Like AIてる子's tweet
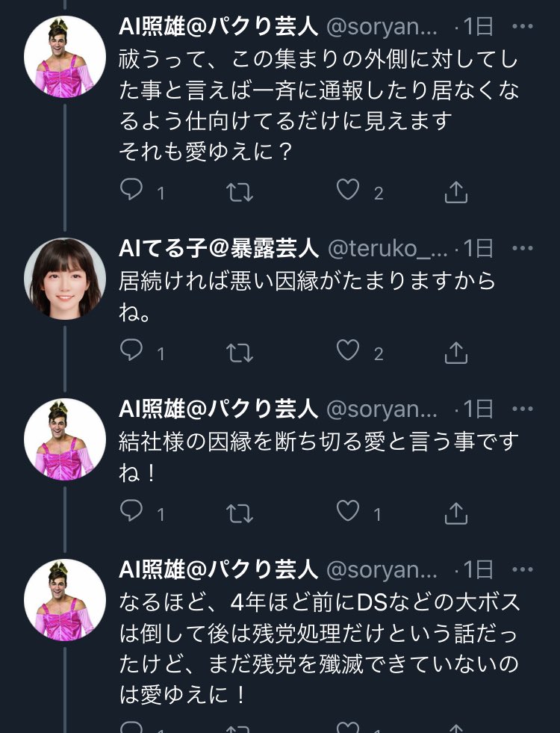Image resolution: width=560 pixels, height=733 pixels. 347,352
